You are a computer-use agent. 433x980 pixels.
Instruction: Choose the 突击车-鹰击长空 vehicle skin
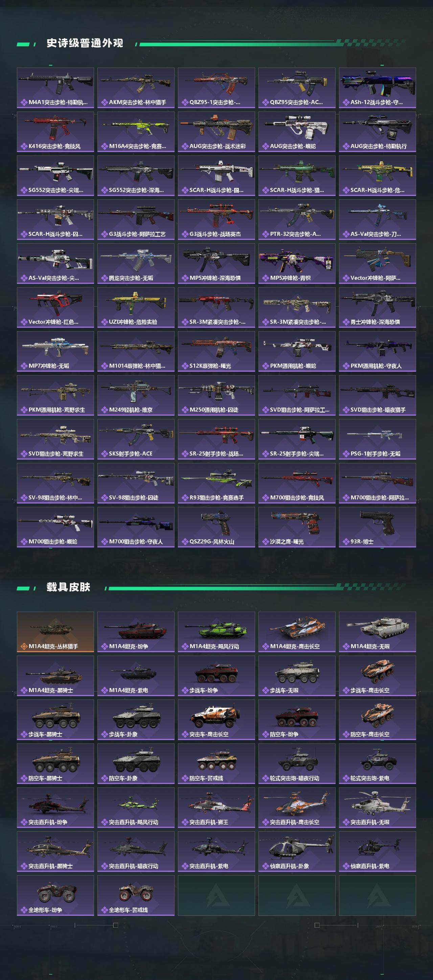point(216,720)
